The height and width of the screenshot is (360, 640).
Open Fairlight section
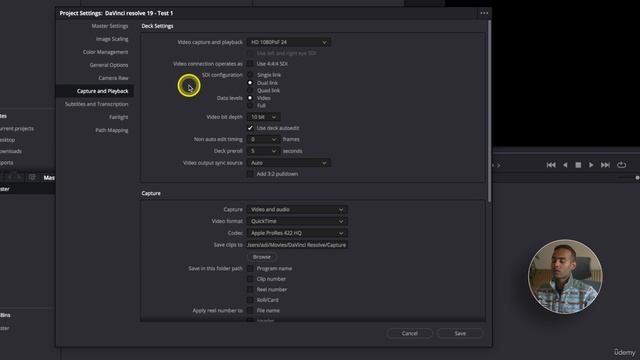click(x=118, y=117)
